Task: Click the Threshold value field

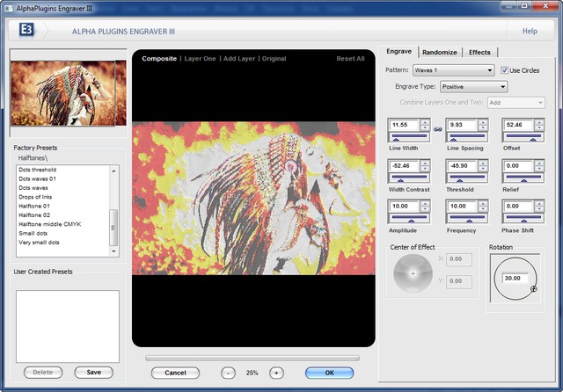Action: pos(461,165)
